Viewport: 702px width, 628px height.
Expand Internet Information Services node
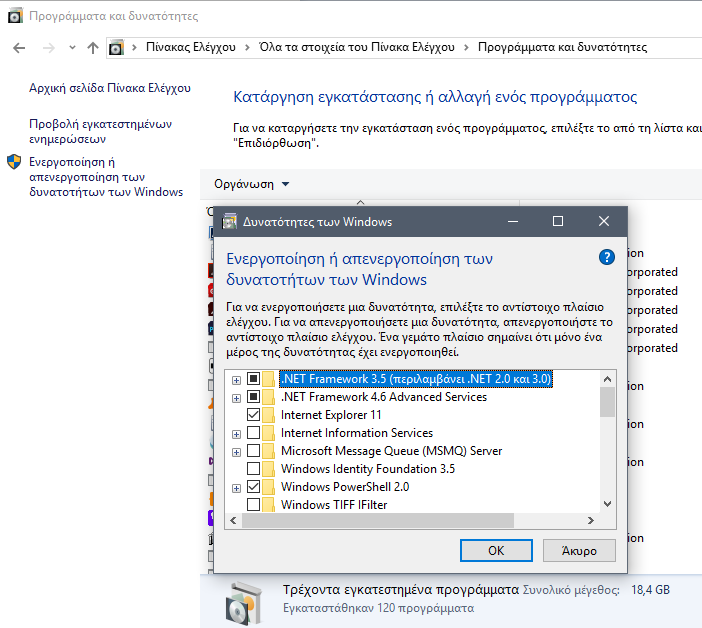tap(236, 434)
